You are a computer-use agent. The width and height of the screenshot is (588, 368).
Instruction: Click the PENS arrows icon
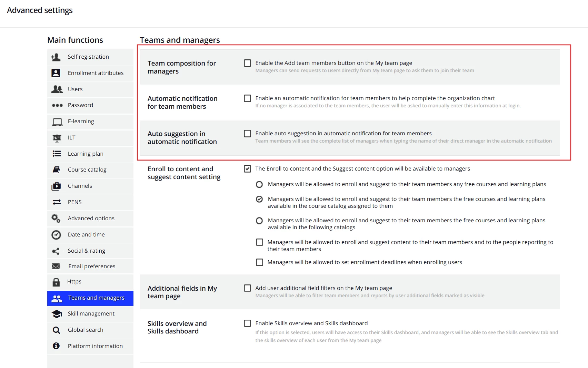tap(57, 202)
